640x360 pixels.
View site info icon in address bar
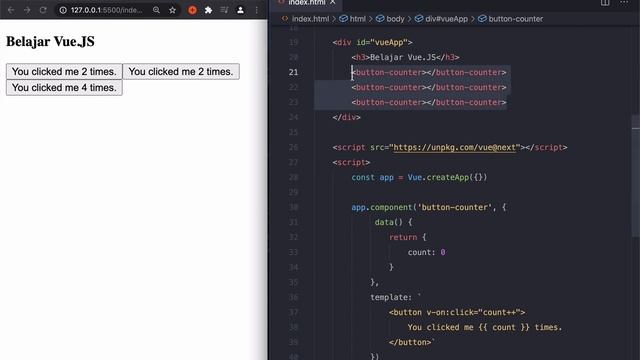[63, 10]
